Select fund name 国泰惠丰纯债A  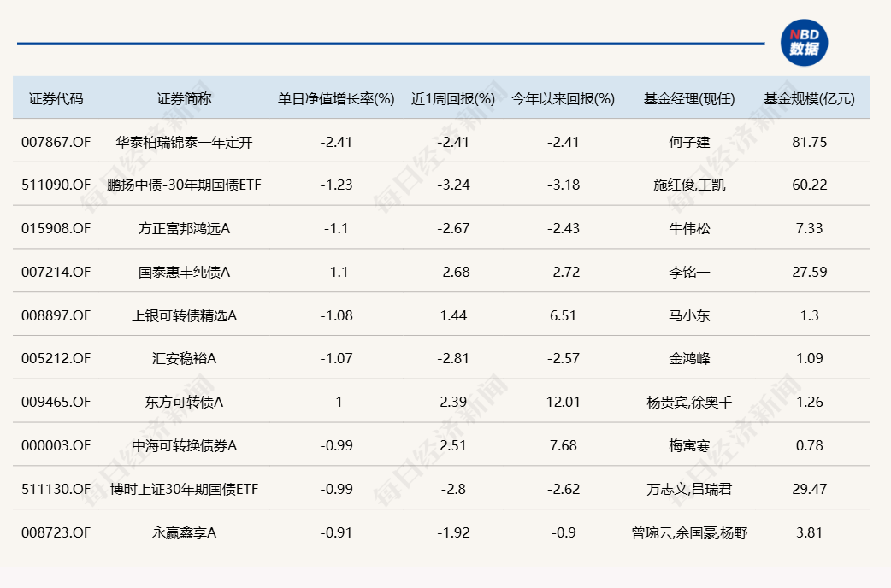[184, 273]
